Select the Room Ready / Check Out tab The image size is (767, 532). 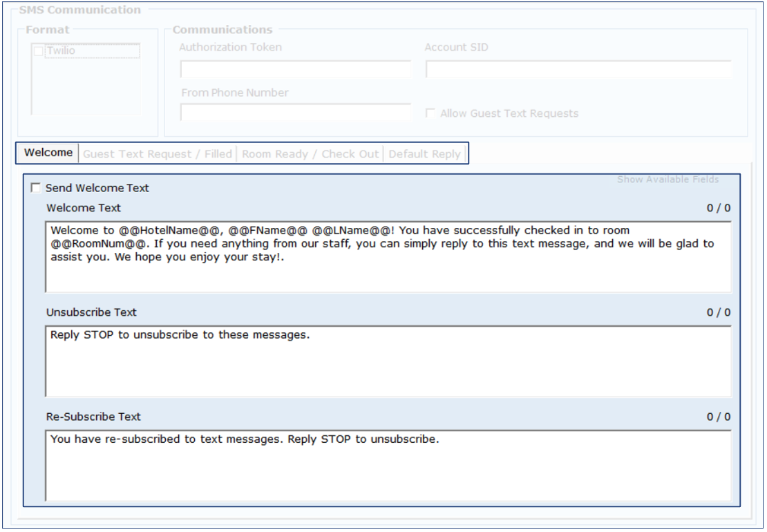pos(310,154)
